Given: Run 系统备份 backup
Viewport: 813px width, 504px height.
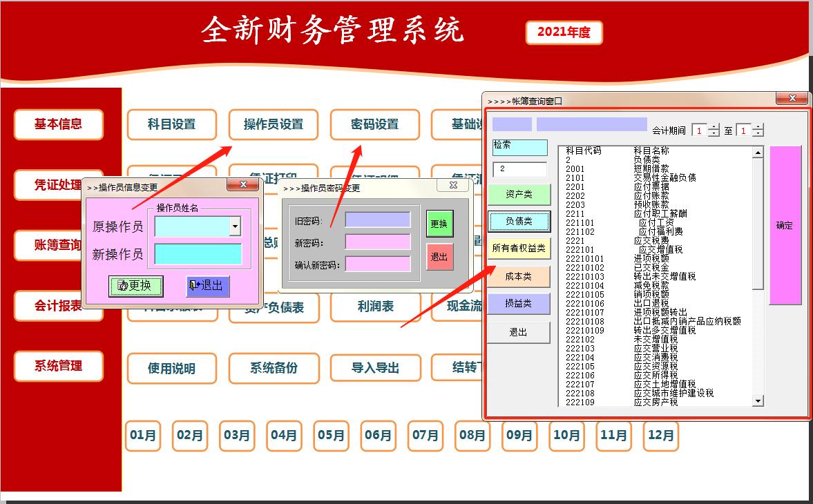Looking at the screenshot, I should coord(274,369).
